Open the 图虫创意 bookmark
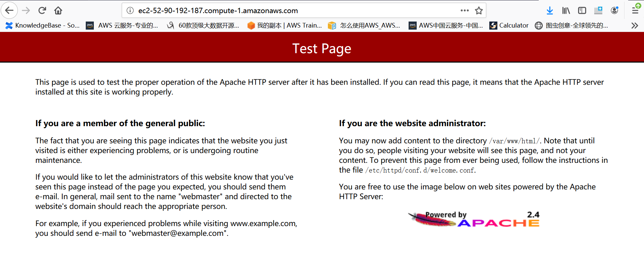The image size is (644, 253). (572, 26)
